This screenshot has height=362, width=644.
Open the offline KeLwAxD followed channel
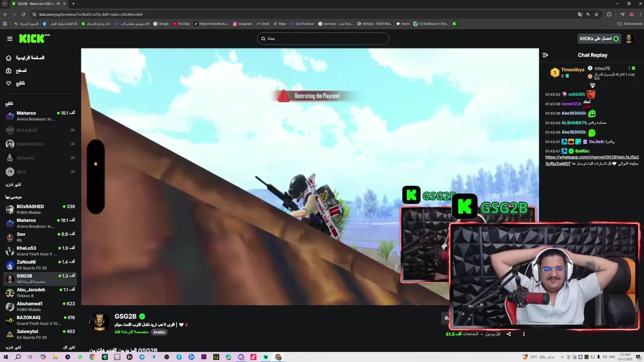tap(40, 130)
